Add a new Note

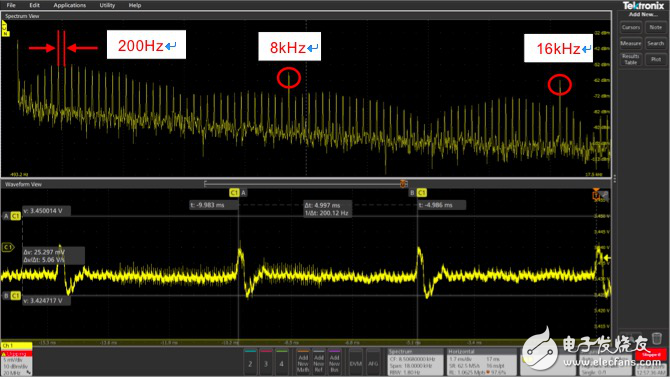pyautogui.click(x=655, y=27)
